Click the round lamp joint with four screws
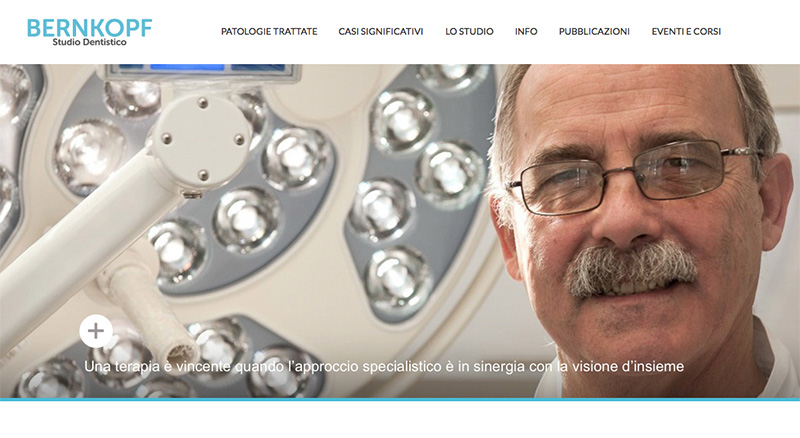Screen dimensions: 800x438 (x=203, y=140)
